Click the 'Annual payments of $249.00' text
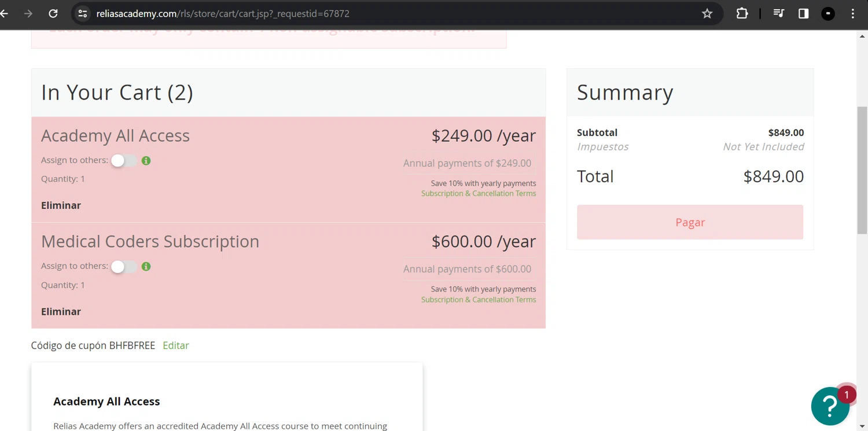This screenshot has width=868, height=431. point(467,163)
